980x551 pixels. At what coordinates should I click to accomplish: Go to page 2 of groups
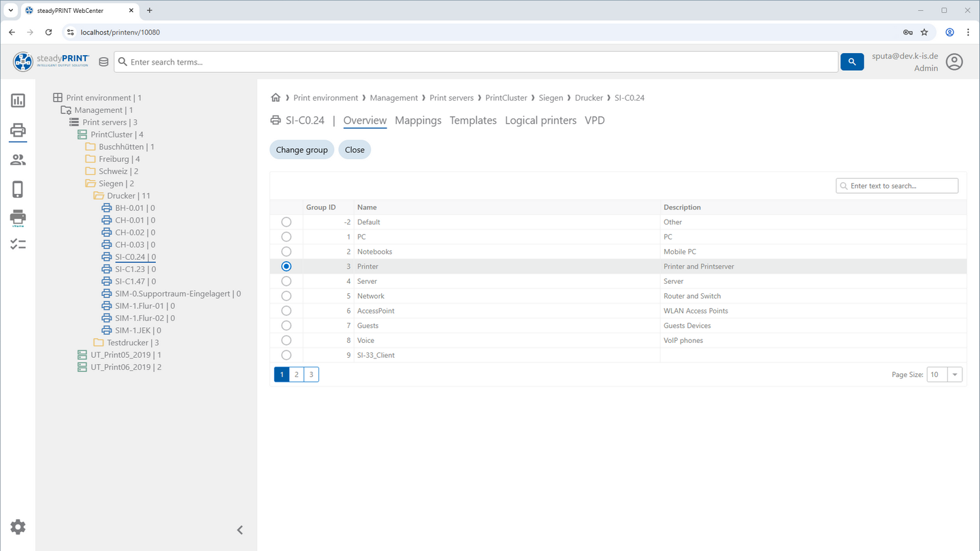click(x=297, y=375)
